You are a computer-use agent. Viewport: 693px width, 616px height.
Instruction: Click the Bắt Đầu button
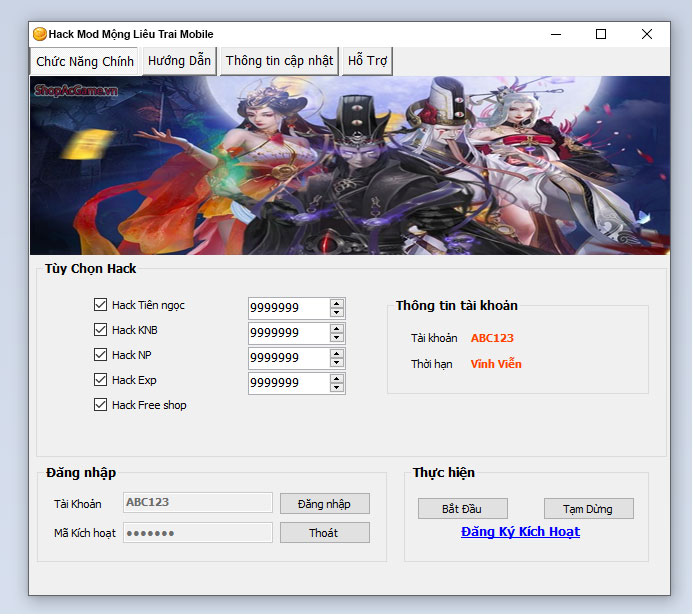(463, 509)
